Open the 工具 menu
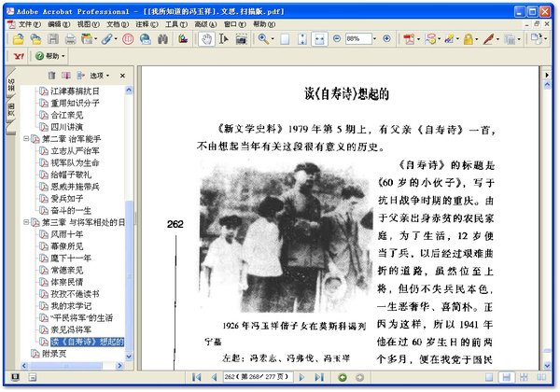The image size is (560, 392). point(176,24)
